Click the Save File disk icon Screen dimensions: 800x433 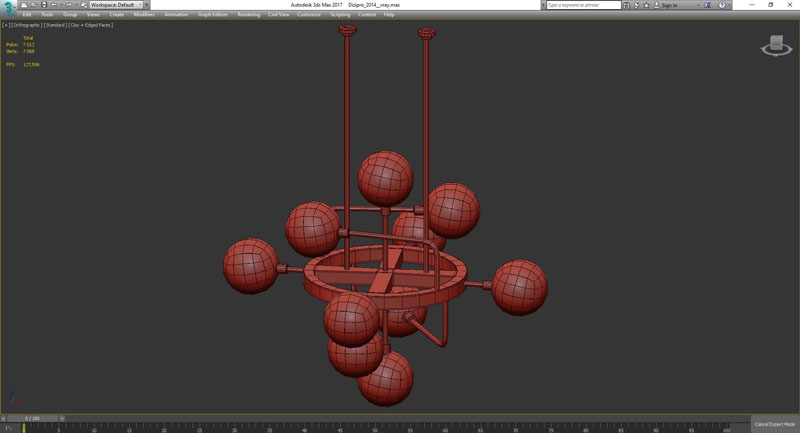coord(43,5)
